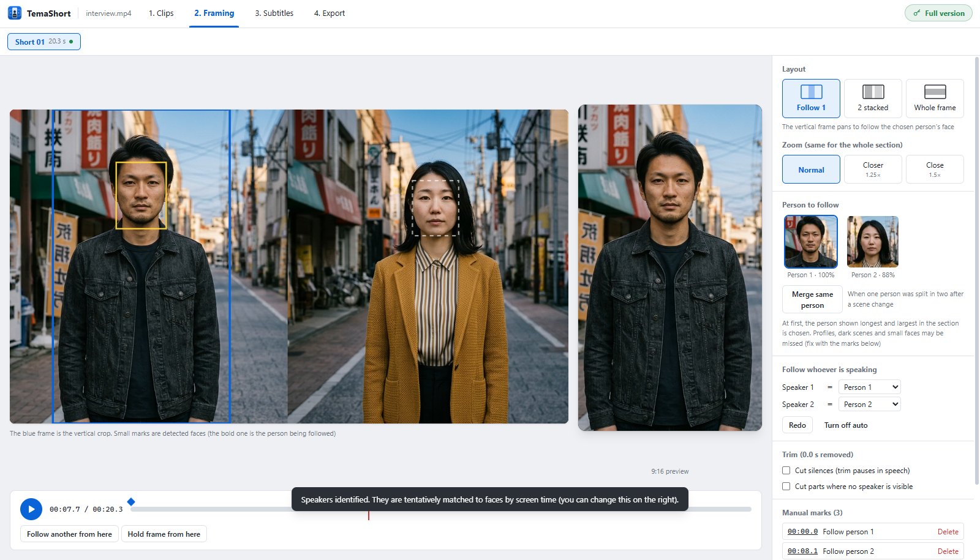Choose the 2 stacked layout
This screenshot has height=560, width=980.
(x=873, y=98)
